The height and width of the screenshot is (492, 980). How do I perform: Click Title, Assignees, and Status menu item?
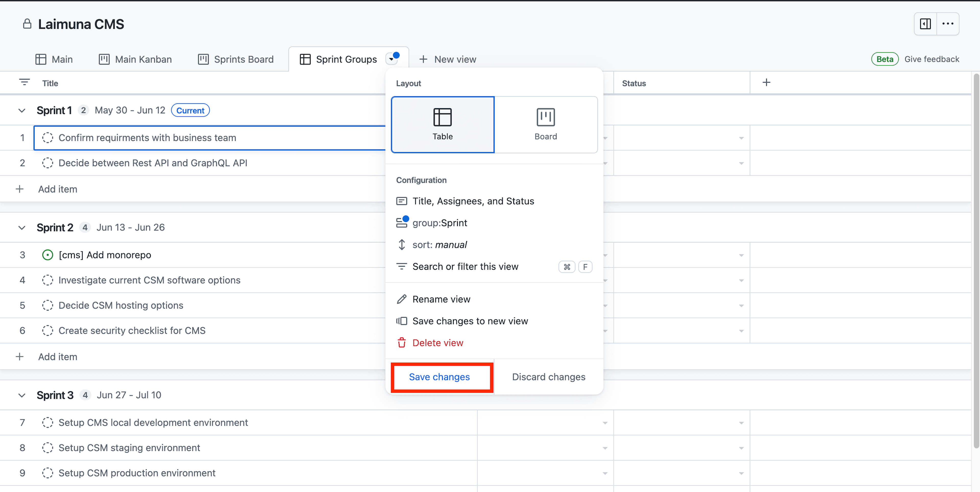tap(473, 201)
